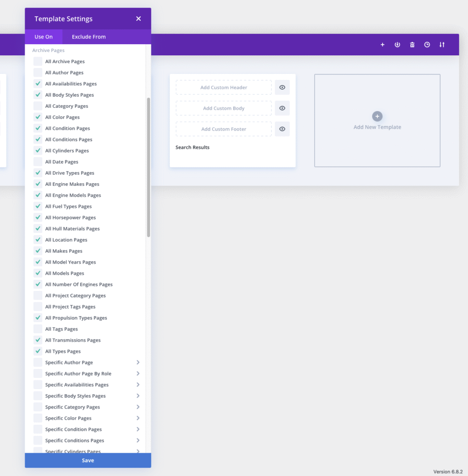Check the All Archive Pages checkbox

pos(38,61)
